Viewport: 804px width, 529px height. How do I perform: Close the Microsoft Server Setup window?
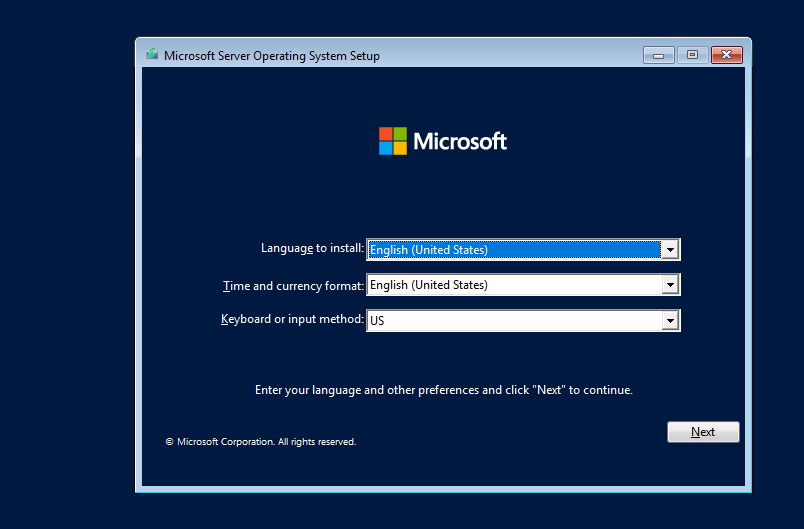(727, 55)
